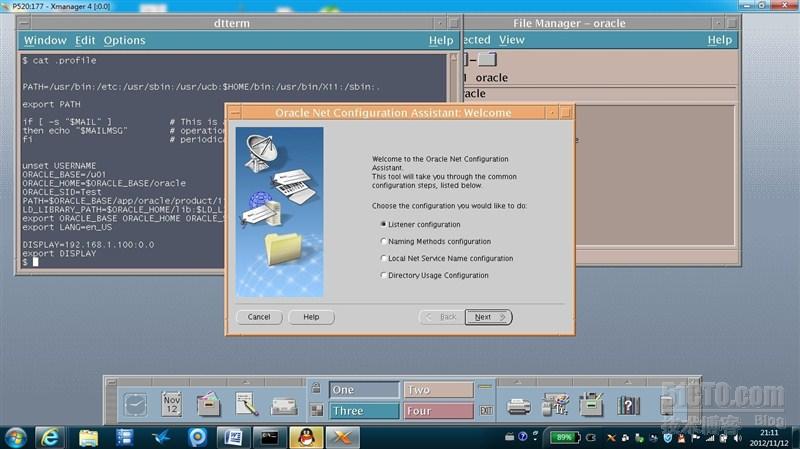Image resolution: width=800 pixels, height=449 pixels.
Task: Open the Windows Start orb
Action: pyautogui.click(x=15, y=438)
